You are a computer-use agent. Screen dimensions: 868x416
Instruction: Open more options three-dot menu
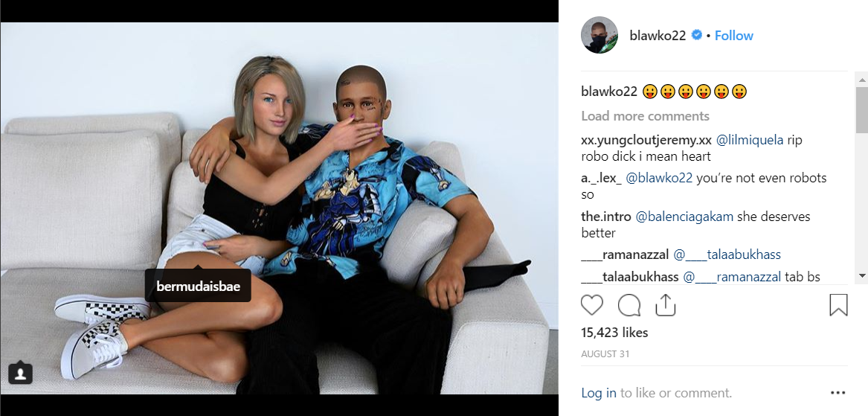[838, 393]
